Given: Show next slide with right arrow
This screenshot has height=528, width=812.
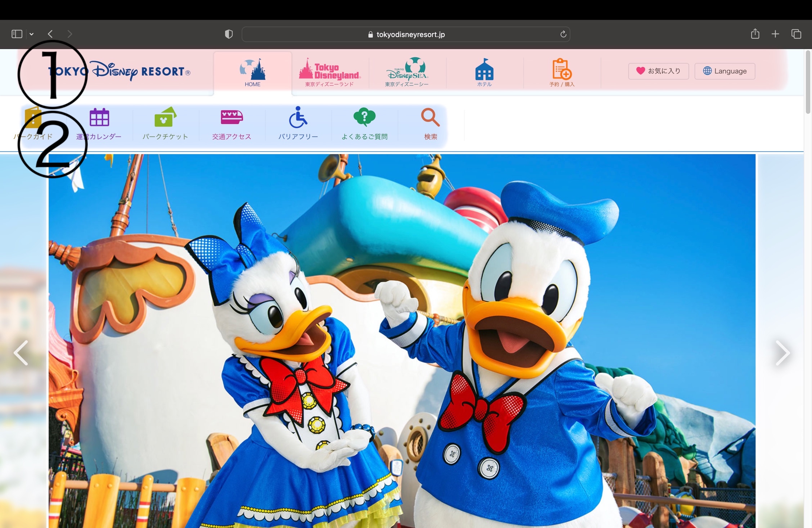Looking at the screenshot, I should coord(782,353).
